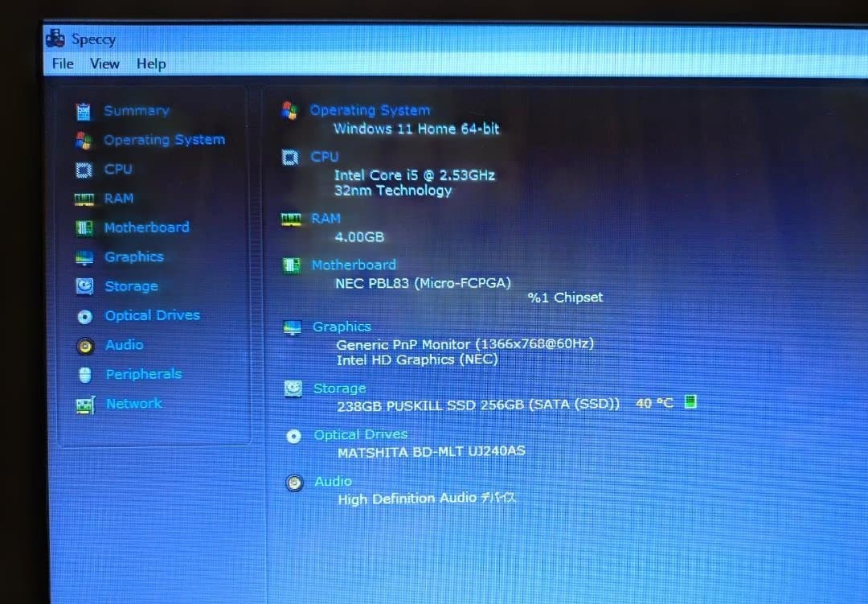Follow the Audio heading link in summary
The height and width of the screenshot is (604, 868).
[x=334, y=481]
